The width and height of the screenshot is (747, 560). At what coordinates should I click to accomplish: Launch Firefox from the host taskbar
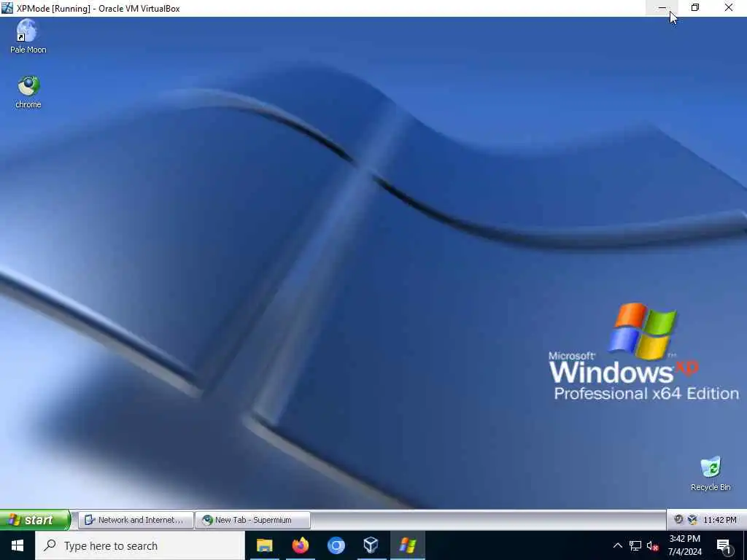[300, 545]
